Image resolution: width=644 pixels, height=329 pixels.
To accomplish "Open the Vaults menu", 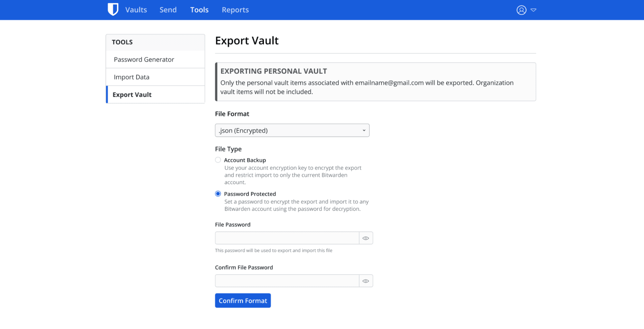I will [x=136, y=10].
